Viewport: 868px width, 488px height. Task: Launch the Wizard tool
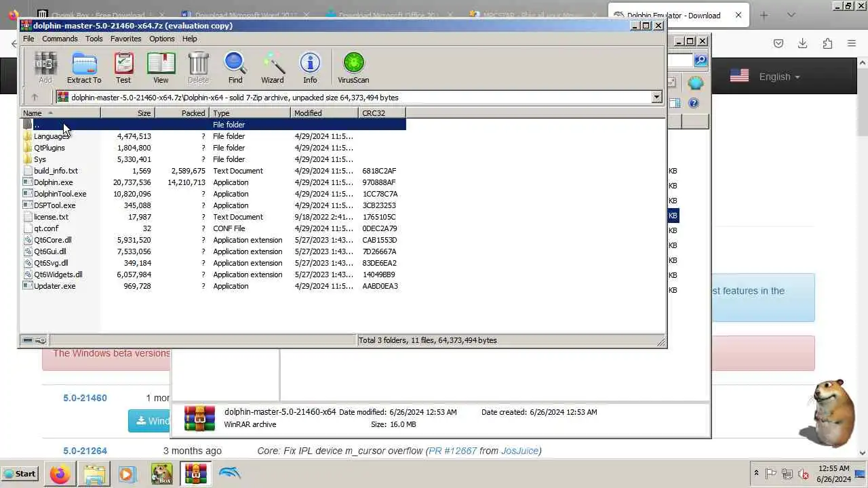[273, 68]
